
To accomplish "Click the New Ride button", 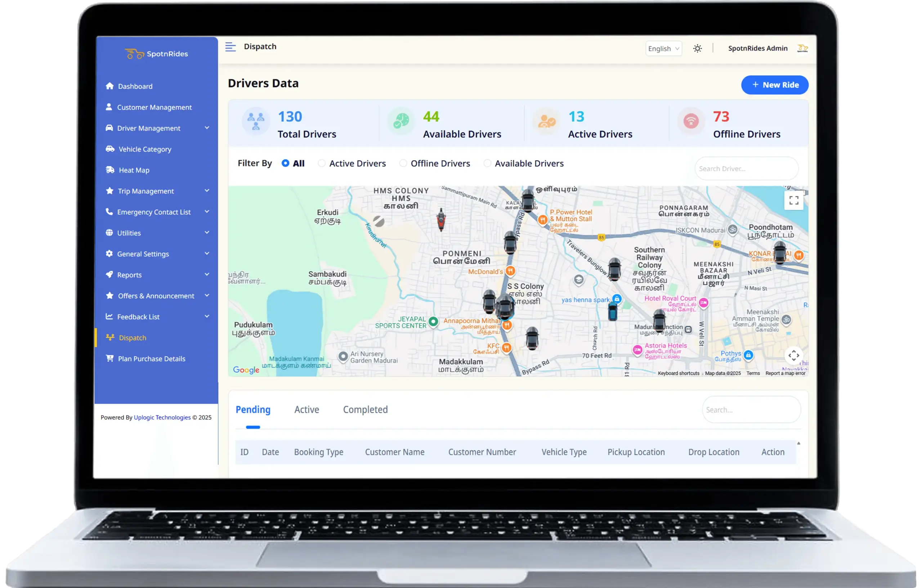I will coord(775,85).
